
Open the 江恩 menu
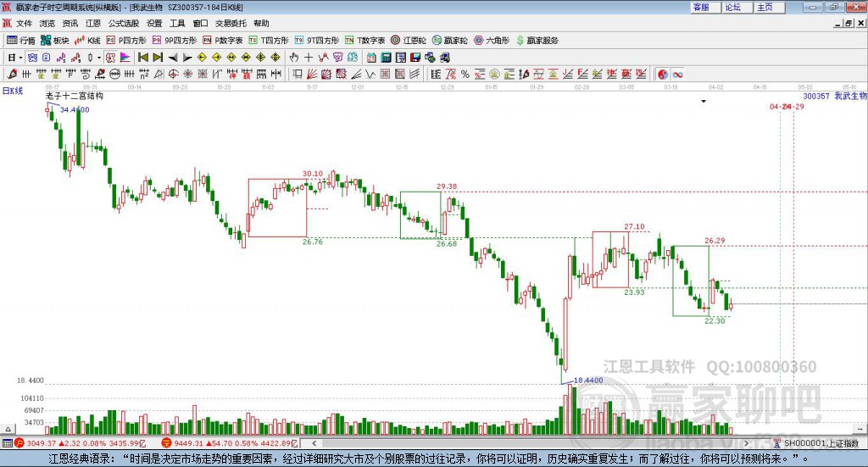(x=93, y=23)
